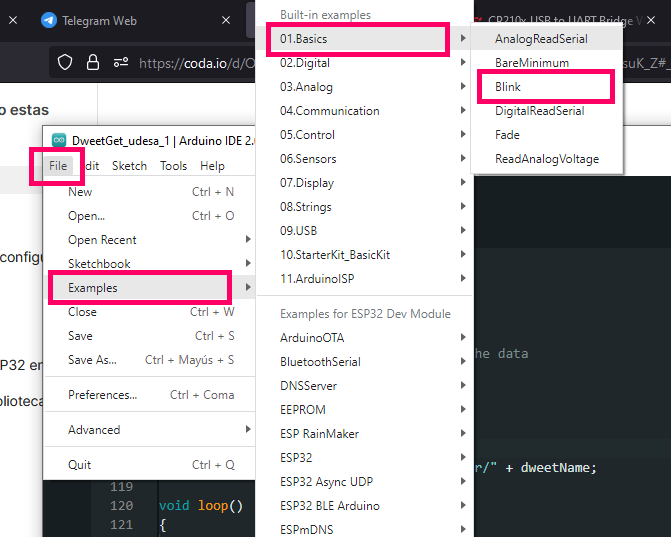Click the Telegram Web tab icon

[x=48, y=20]
